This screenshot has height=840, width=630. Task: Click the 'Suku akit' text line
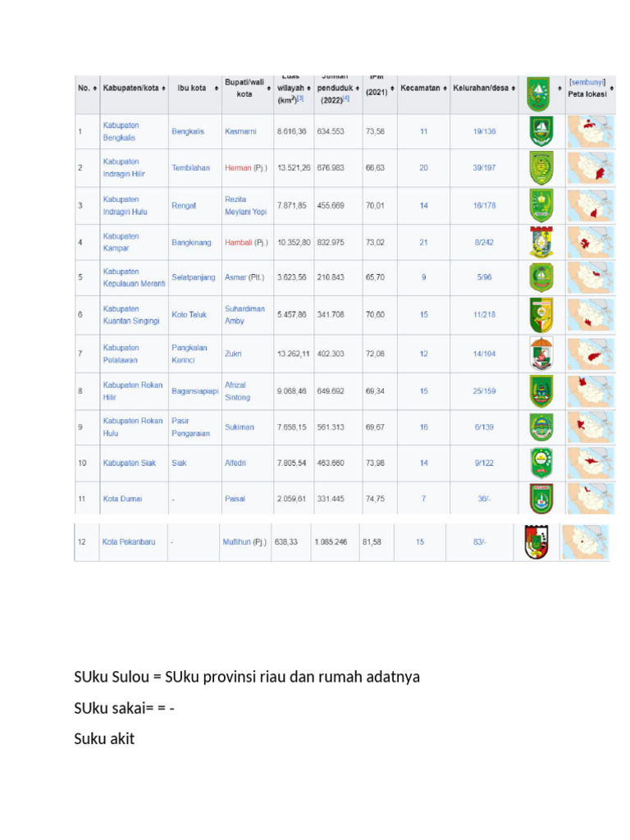(x=104, y=739)
